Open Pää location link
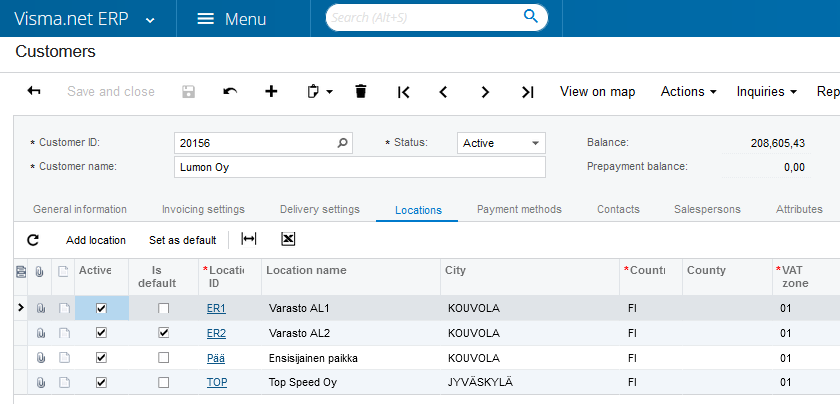Image resolution: width=840 pixels, height=404 pixels. pos(216,358)
